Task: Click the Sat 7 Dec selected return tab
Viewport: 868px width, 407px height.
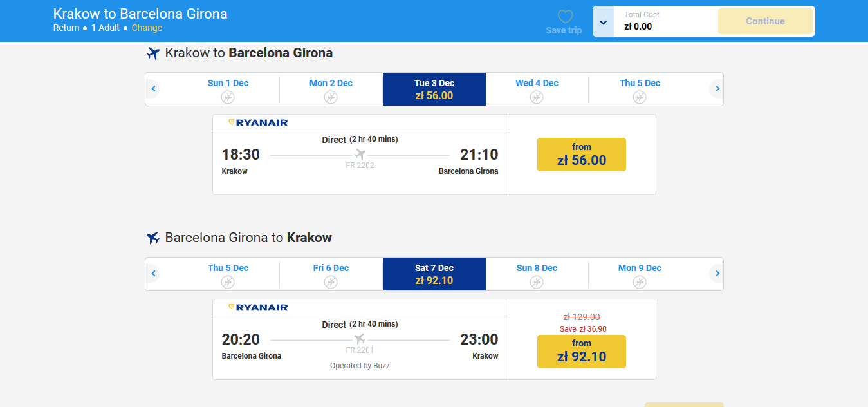Action: [434, 274]
